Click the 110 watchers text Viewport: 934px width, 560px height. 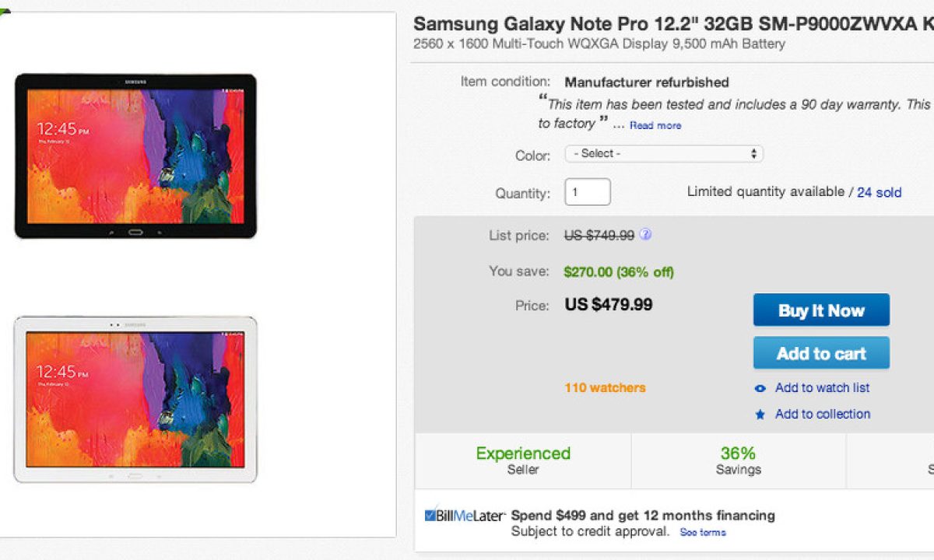click(605, 387)
